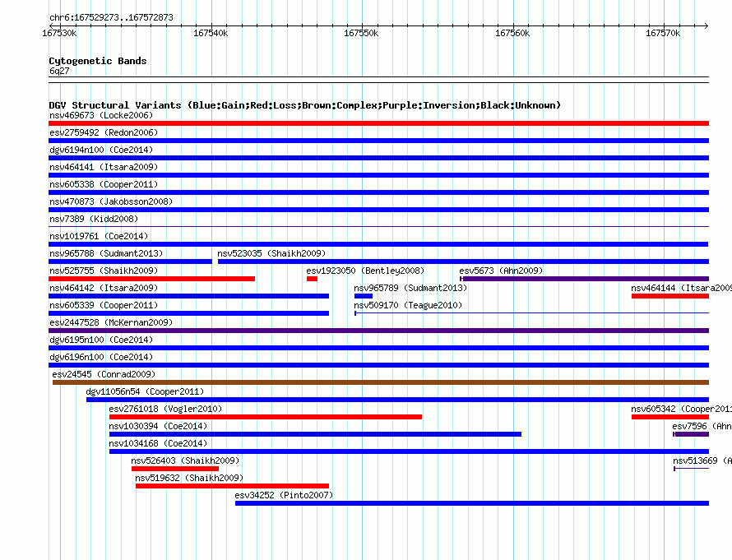Click the 167540k ruler tick label

(x=211, y=33)
